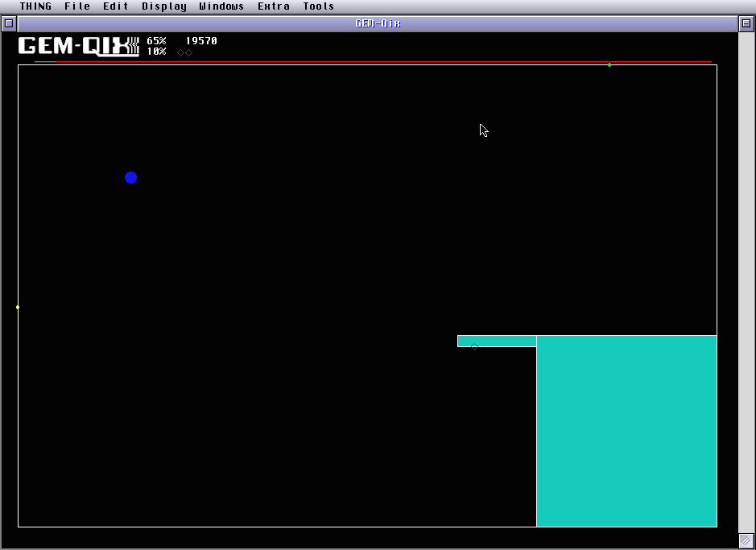Open the Tools menu
Screen dimensions: 756x550
coord(319,6)
